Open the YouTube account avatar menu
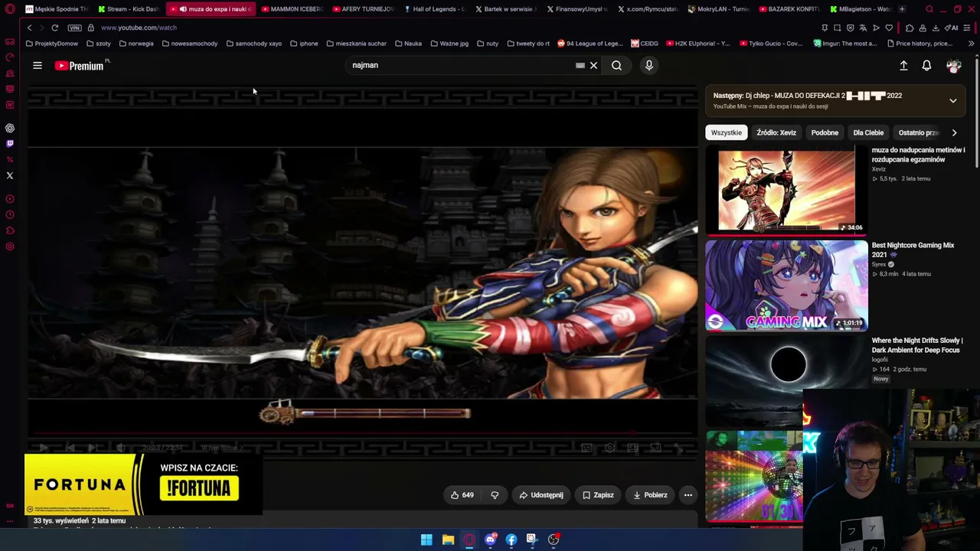This screenshot has height=551, width=980. point(953,66)
